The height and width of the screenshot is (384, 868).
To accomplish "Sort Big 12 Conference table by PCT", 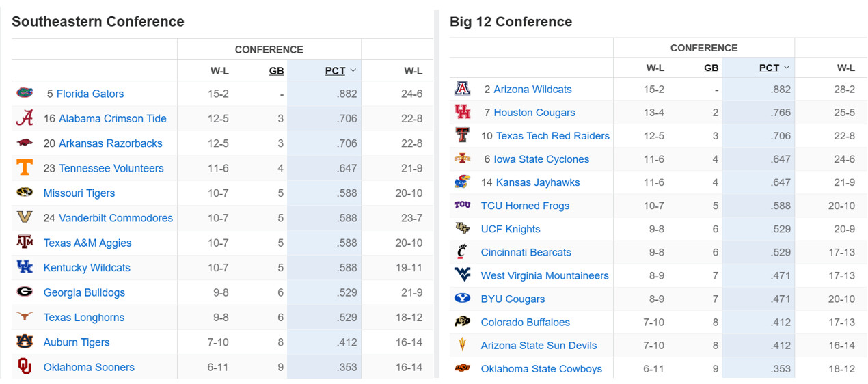I will 769,68.
